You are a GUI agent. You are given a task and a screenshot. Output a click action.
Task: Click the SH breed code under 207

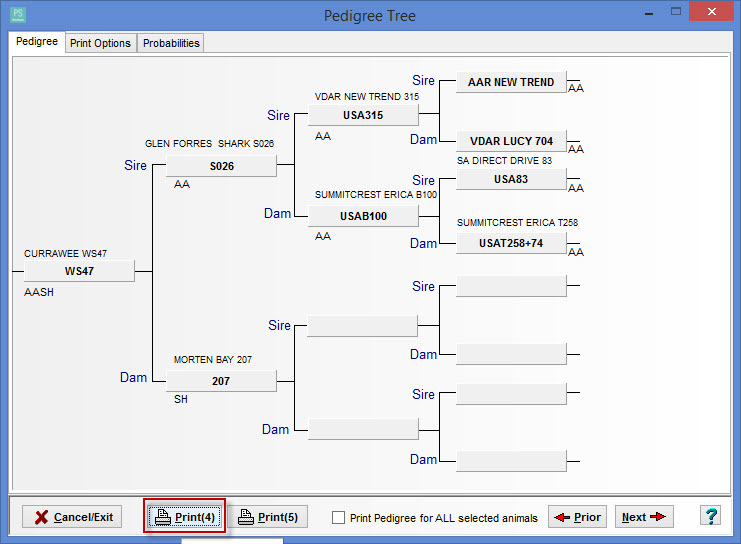tap(181, 399)
